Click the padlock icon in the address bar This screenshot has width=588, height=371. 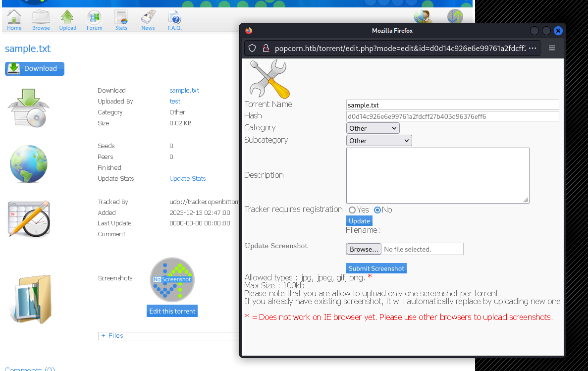click(265, 48)
